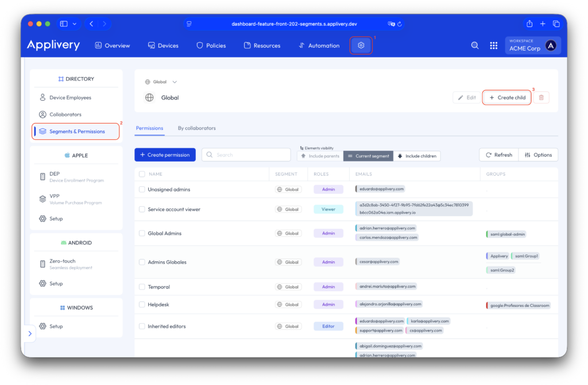Click the trash icon beside Create child
588x385 pixels.
541,97
